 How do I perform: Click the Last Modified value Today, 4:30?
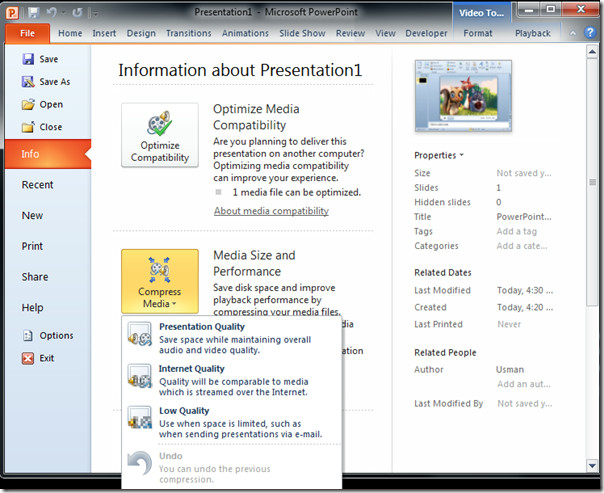pos(525,290)
